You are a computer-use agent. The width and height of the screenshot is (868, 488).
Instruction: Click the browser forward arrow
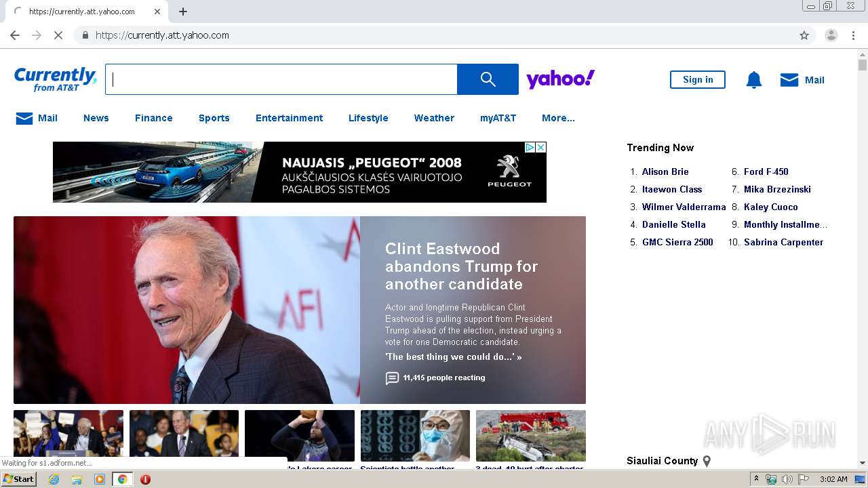[37, 35]
